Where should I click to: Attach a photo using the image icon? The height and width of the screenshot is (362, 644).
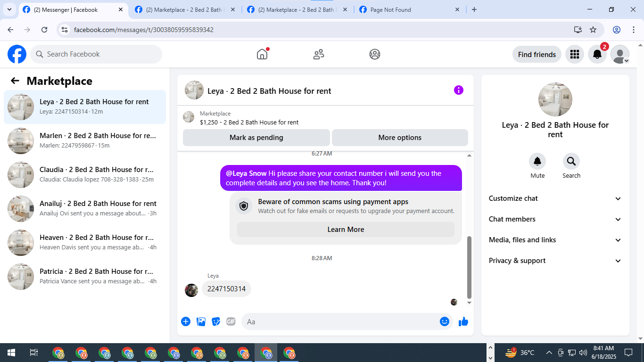pos(201,321)
